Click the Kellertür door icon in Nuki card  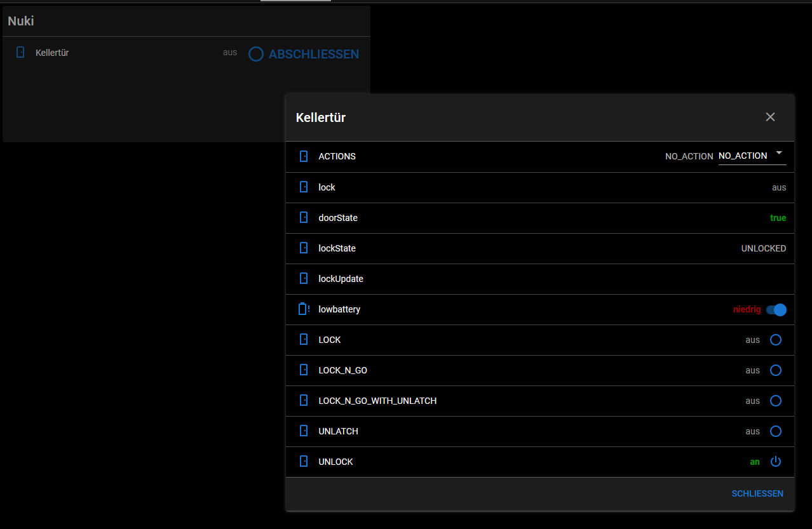point(20,52)
